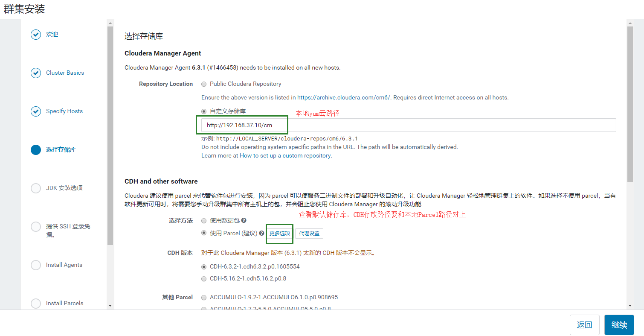Open How to set up a custom repository link
Image resolution: width=644 pixels, height=336 pixels.
[285, 156]
